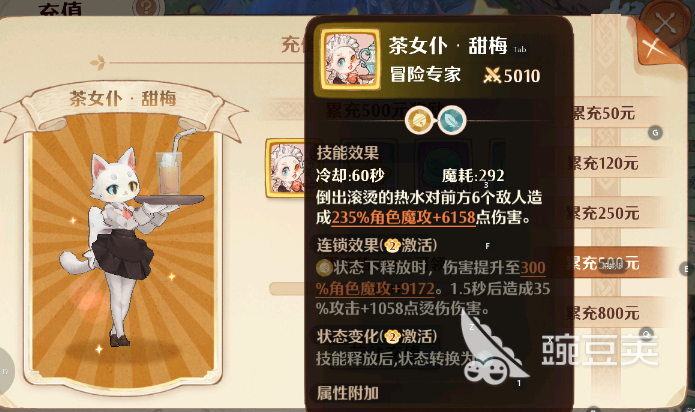Click the recharge progress bar

[288, 289]
